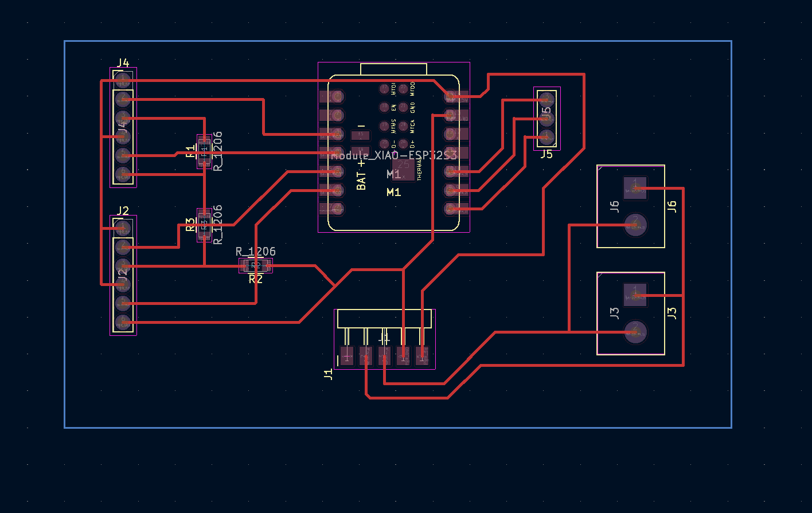Click pad 3 of connector J4
The image size is (812, 513).
pyautogui.click(x=123, y=118)
